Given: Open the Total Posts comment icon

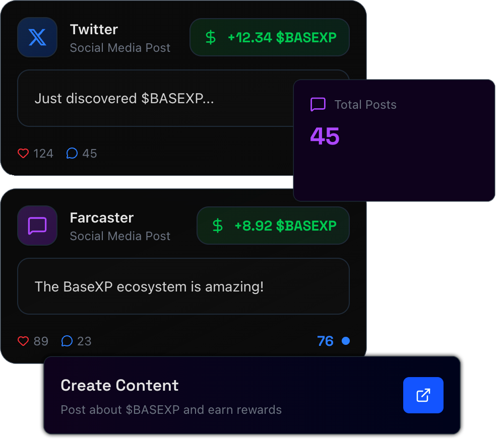Looking at the screenshot, I should (x=318, y=105).
